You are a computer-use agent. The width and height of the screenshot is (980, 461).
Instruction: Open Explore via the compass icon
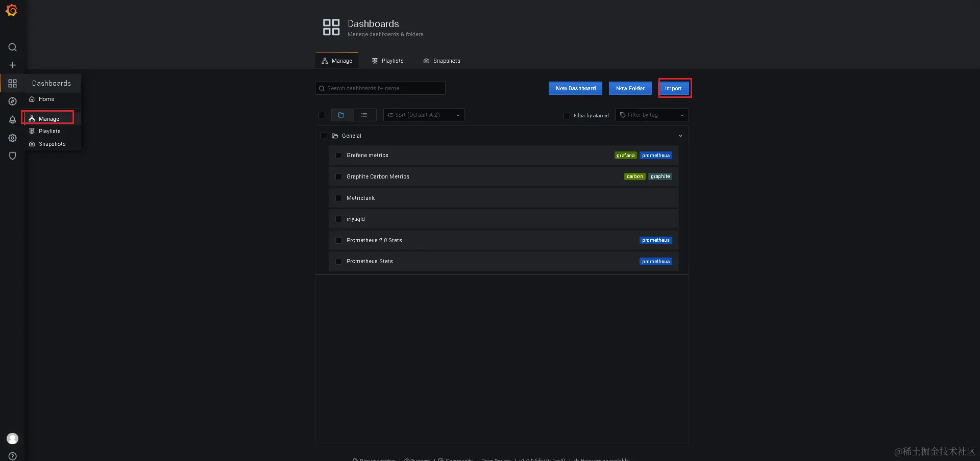(x=13, y=101)
